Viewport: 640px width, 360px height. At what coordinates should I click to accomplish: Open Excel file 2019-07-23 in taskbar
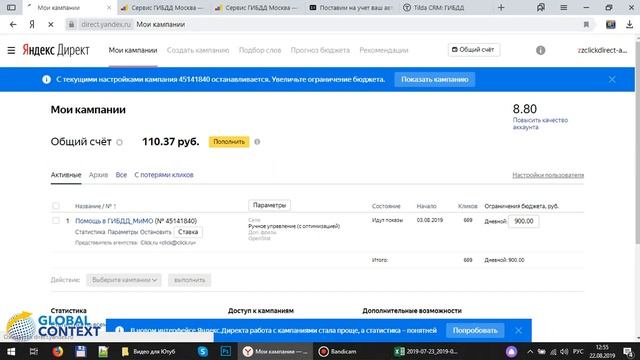(427, 351)
